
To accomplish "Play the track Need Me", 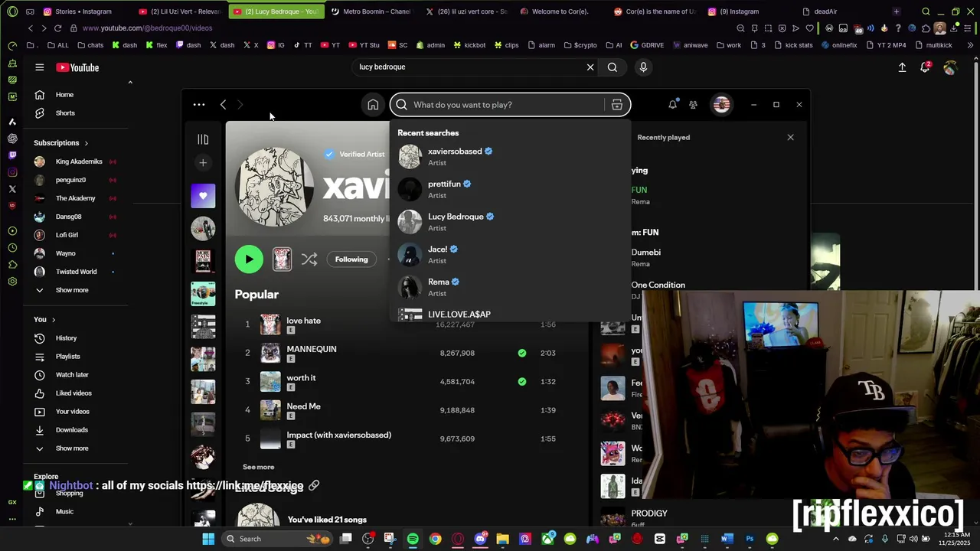I will coord(303,406).
